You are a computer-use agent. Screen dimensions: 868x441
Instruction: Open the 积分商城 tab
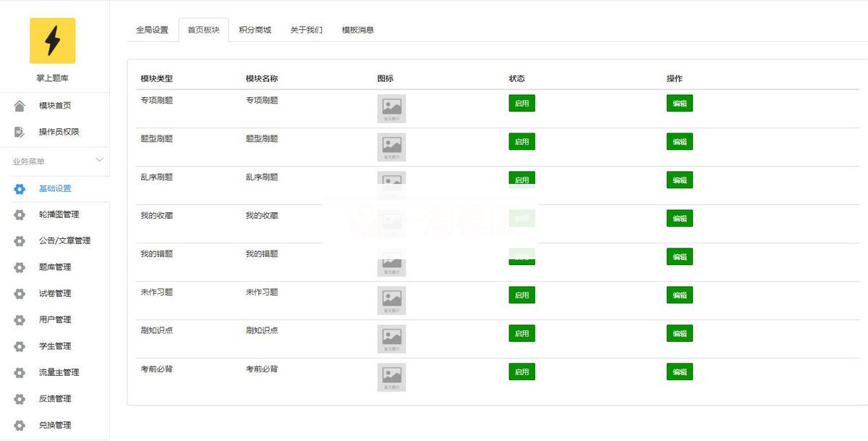[255, 30]
